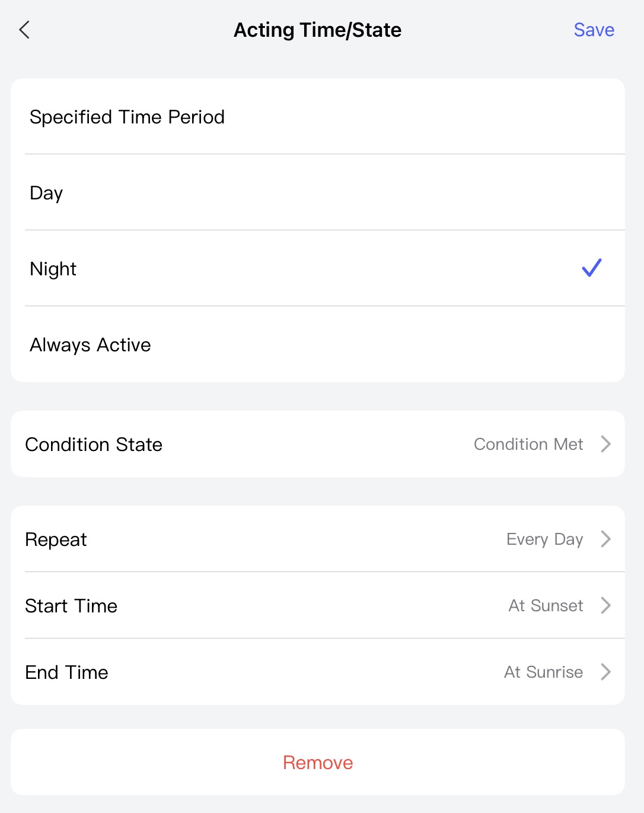
Task: Go back using the left arrow icon
Action: 24,30
